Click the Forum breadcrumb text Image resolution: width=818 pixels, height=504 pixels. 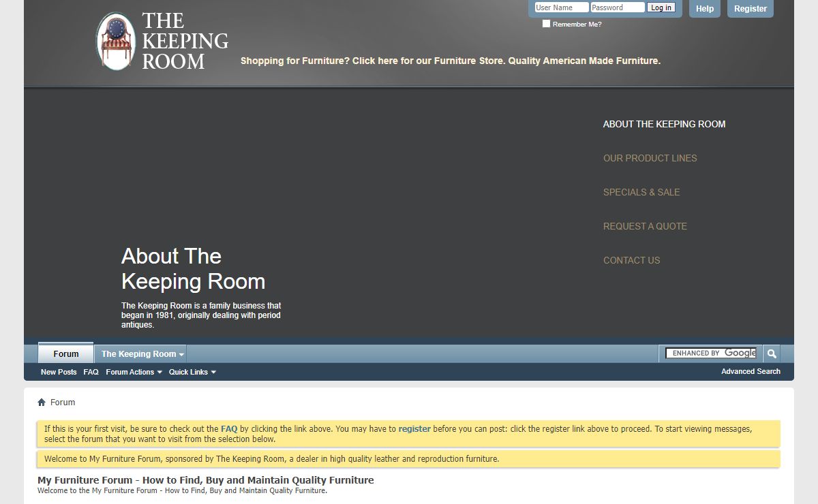pyautogui.click(x=63, y=403)
